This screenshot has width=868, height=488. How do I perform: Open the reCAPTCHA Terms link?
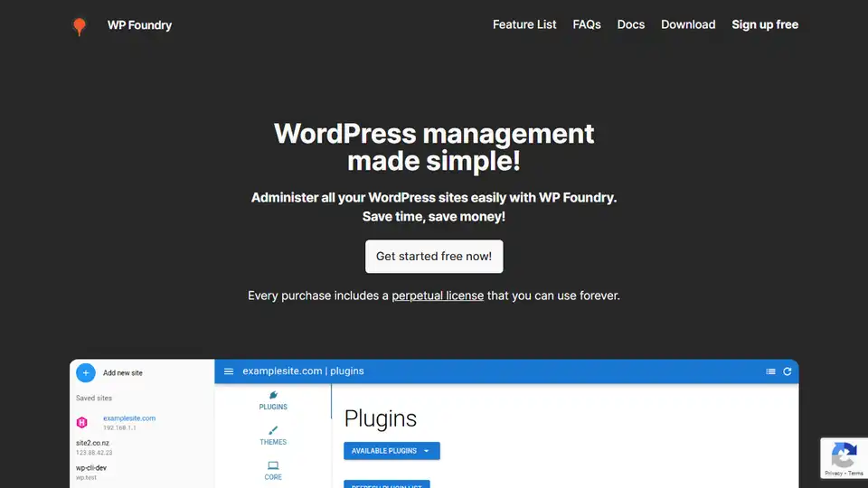tap(856, 474)
